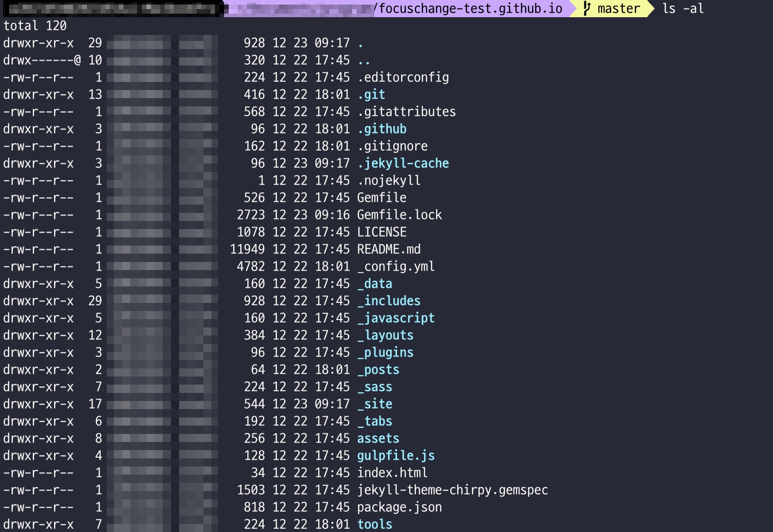Click the typed ls -al command

click(683, 9)
